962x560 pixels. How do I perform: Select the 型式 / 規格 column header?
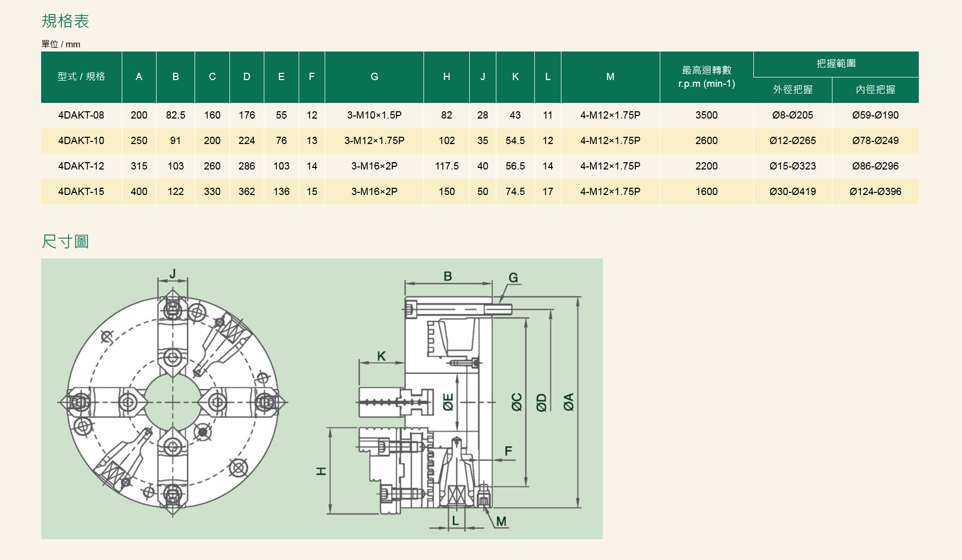[x=81, y=77]
